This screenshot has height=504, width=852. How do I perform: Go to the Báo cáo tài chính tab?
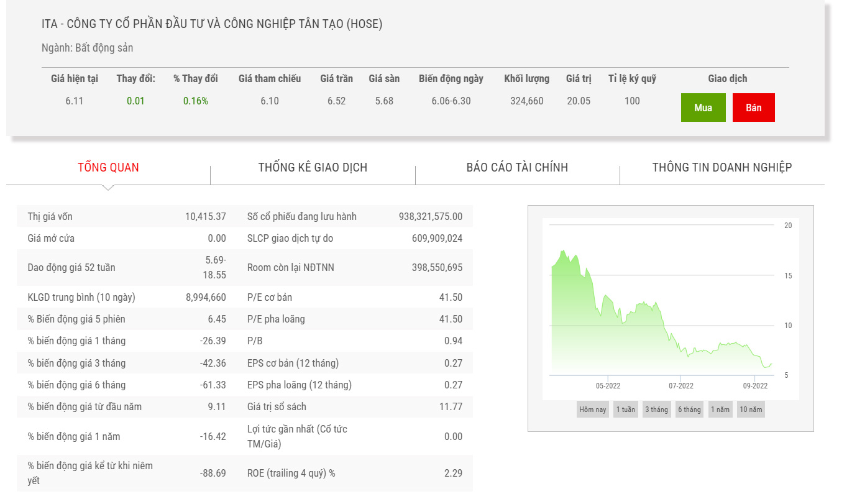coord(517,167)
